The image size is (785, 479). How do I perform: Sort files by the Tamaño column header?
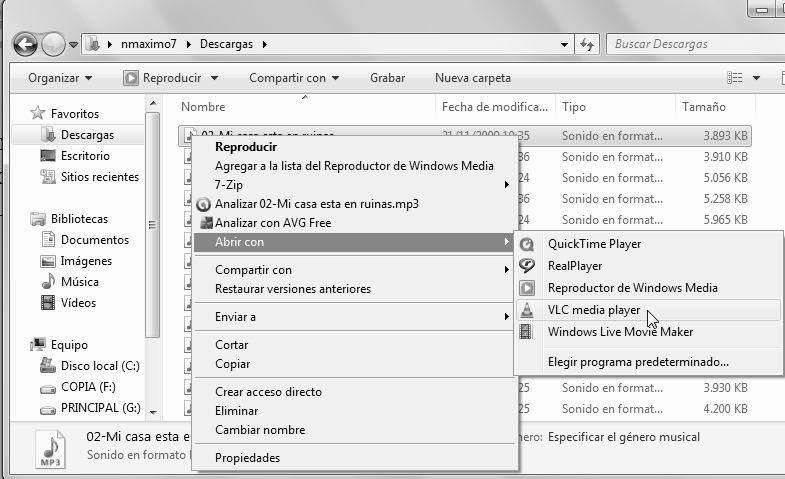(x=704, y=106)
